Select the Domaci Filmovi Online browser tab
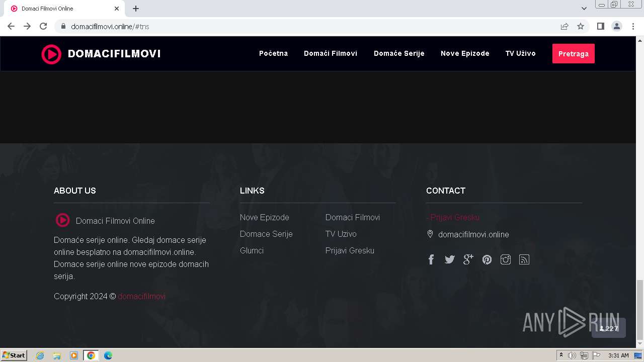The width and height of the screenshot is (644, 362). click(64, 9)
